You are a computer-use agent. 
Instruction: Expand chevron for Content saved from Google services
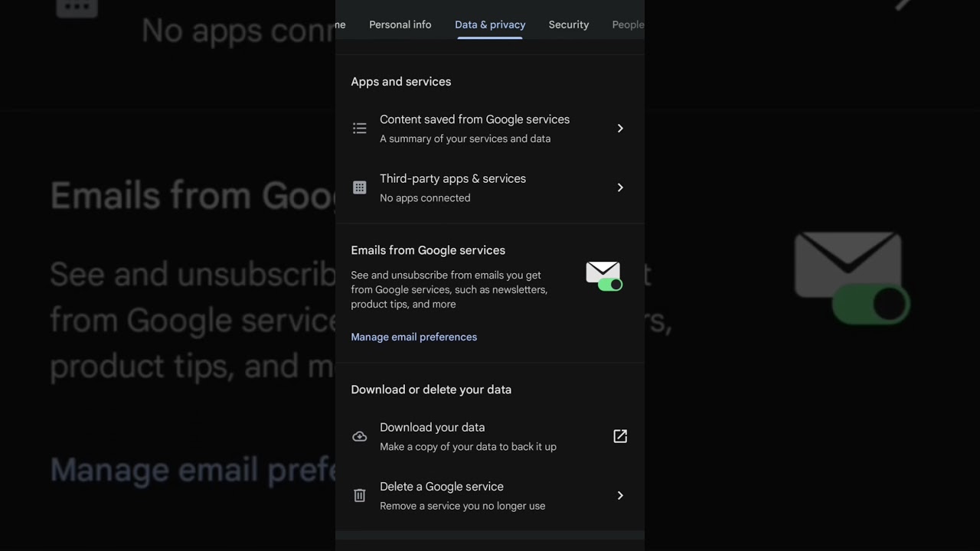620,129
